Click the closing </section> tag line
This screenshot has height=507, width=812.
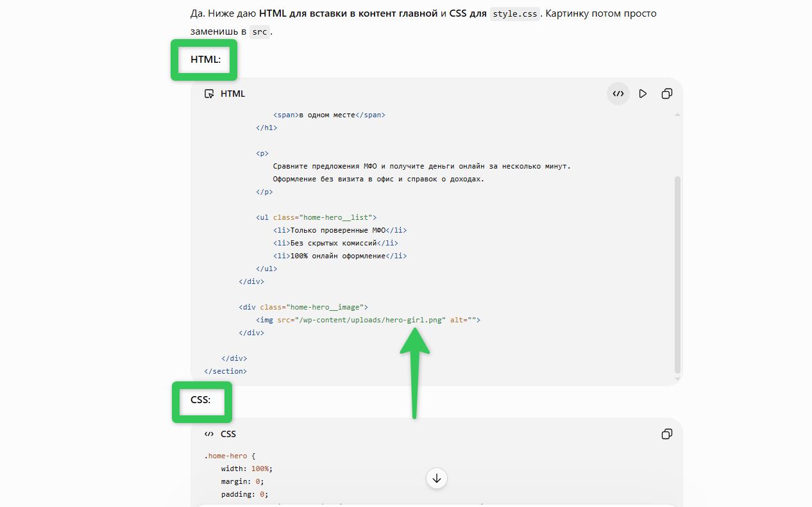(x=226, y=371)
